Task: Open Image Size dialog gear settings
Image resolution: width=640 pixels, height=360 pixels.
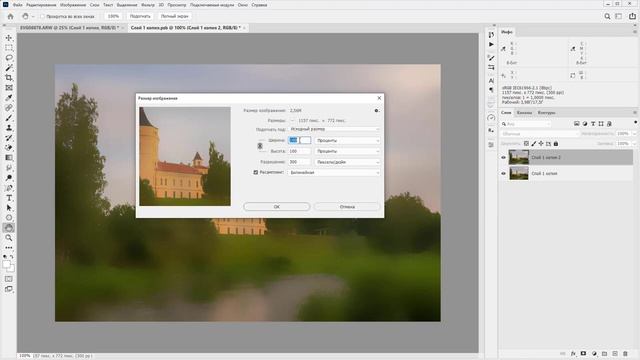Action: [377, 111]
